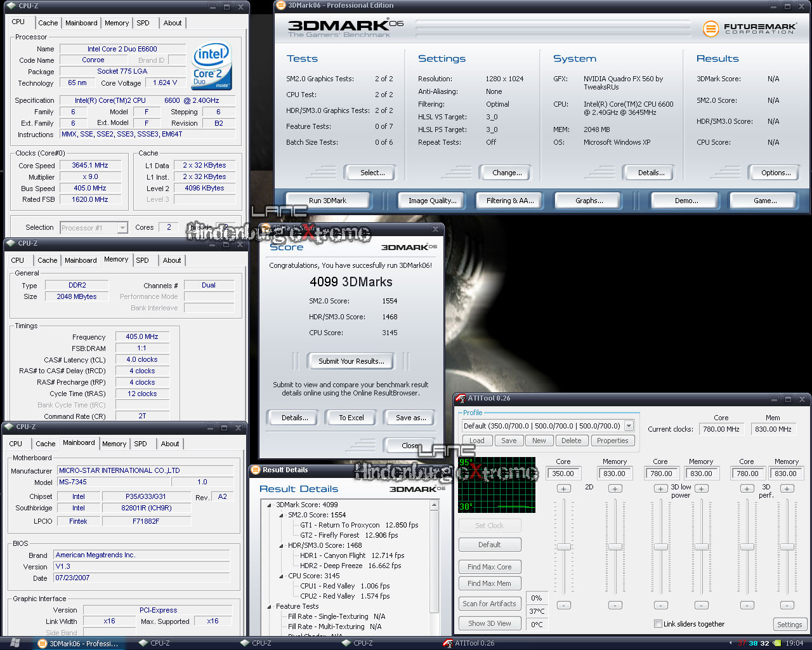This screenshot has height=650, width=812.
Task: Click the 3DMark06 Professional Edition title bar icon
Action: tap(280, 6)
